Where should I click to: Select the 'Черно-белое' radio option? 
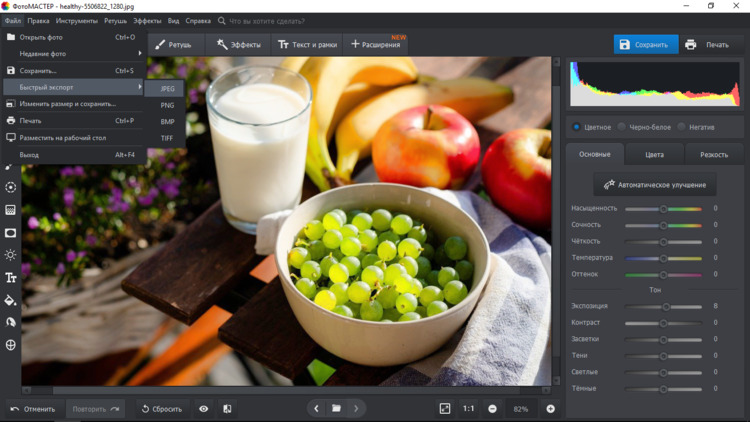click(x=622, y=127)
